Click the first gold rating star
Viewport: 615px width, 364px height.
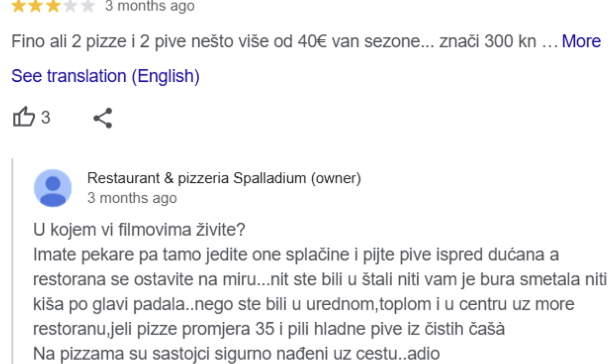click(x=18, y=6)
